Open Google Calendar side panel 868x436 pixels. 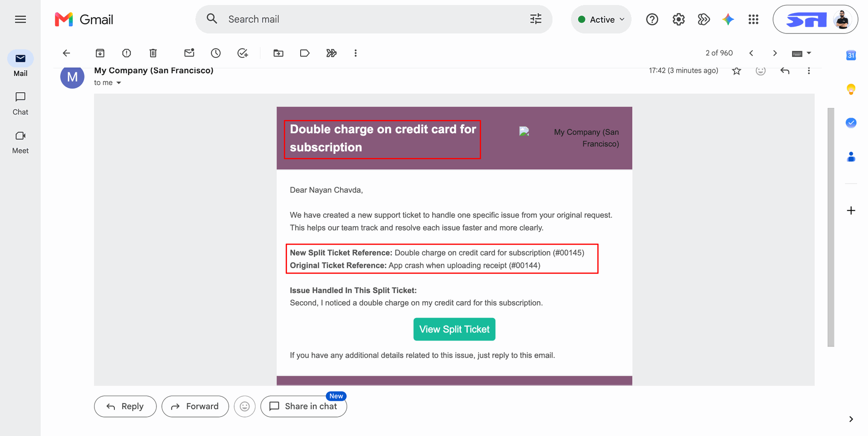[851, 55]
